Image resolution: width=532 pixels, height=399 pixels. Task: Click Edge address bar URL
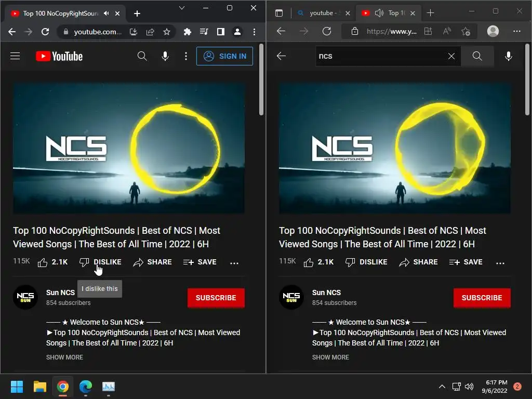coord(392,32)
